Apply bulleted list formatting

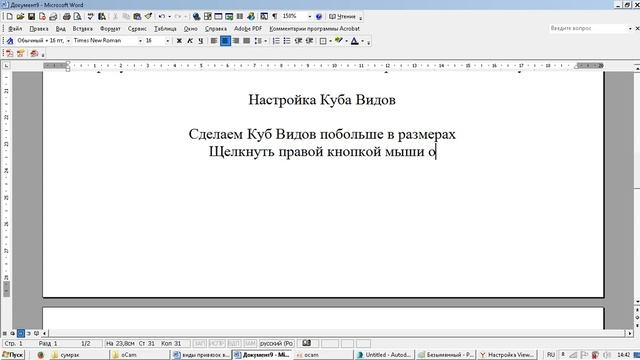287,41
